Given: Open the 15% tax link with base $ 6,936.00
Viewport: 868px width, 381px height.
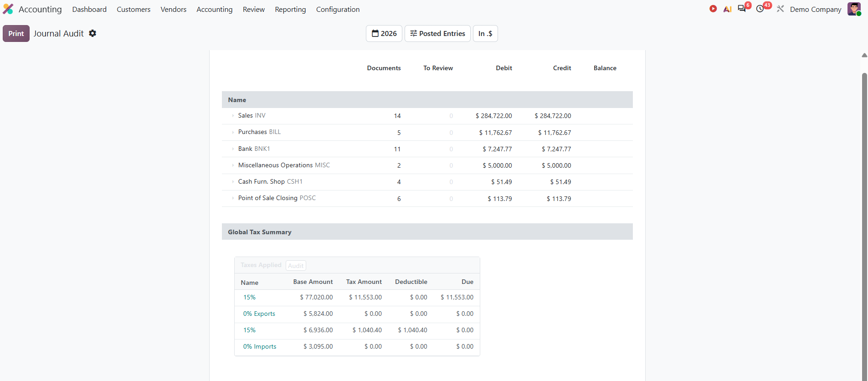Looking at the screenshot, I should (249, 330).
